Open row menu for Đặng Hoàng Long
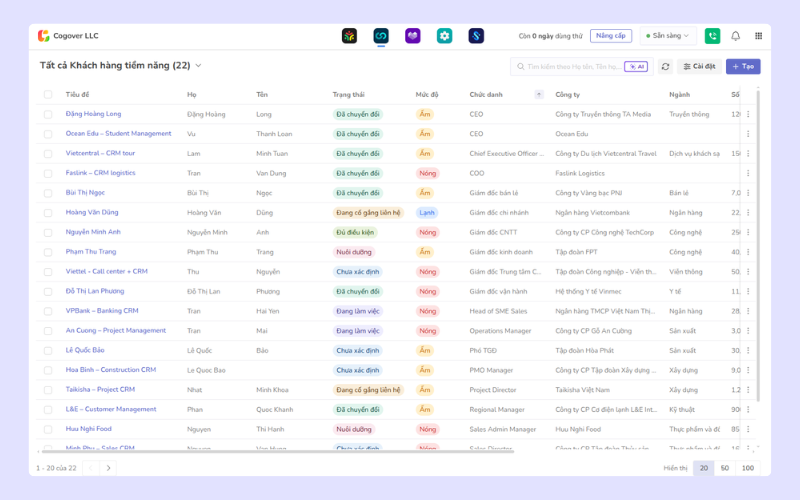800x500 pixels. tap(748, 114)
